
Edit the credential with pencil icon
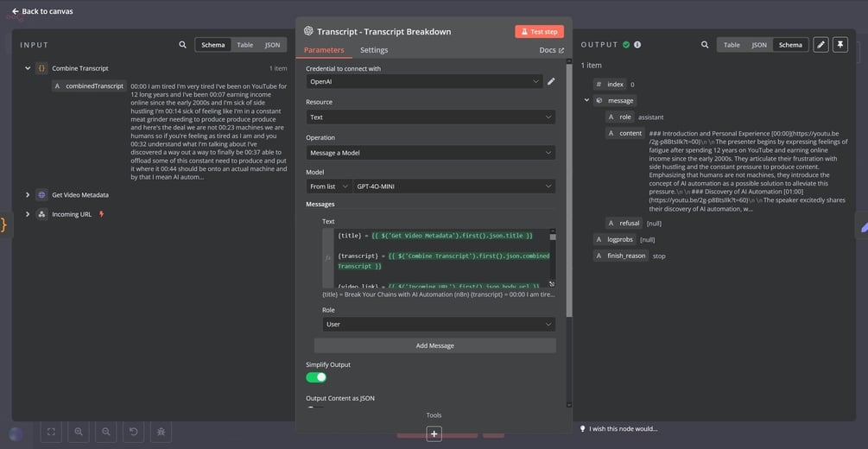tap(551, 81)
